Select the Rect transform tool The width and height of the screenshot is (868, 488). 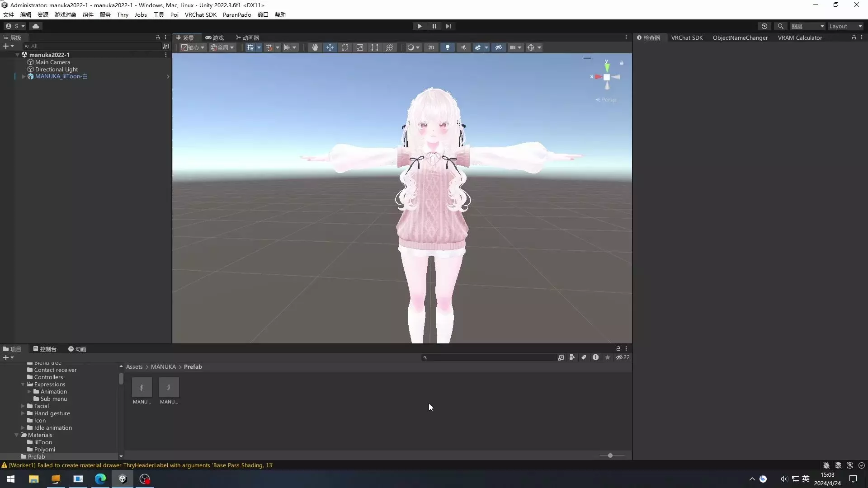(x=375, y=47)
